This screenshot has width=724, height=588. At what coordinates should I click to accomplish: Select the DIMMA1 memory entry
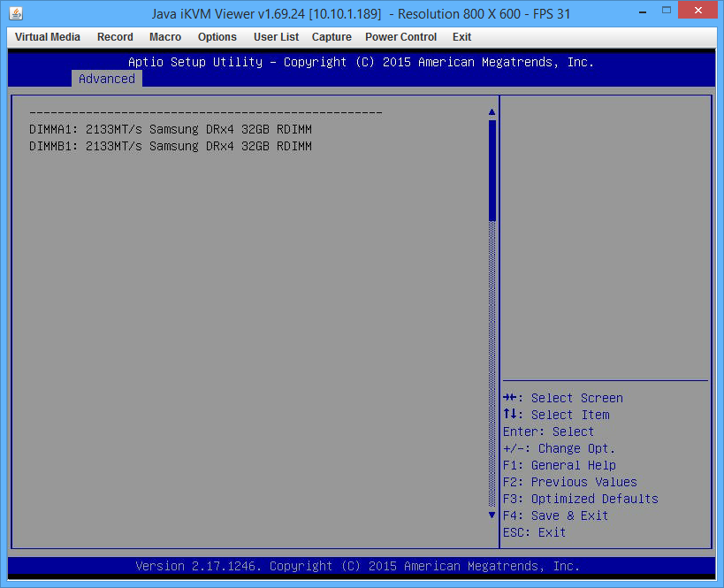pyautogui.click(x=171, y=129)
